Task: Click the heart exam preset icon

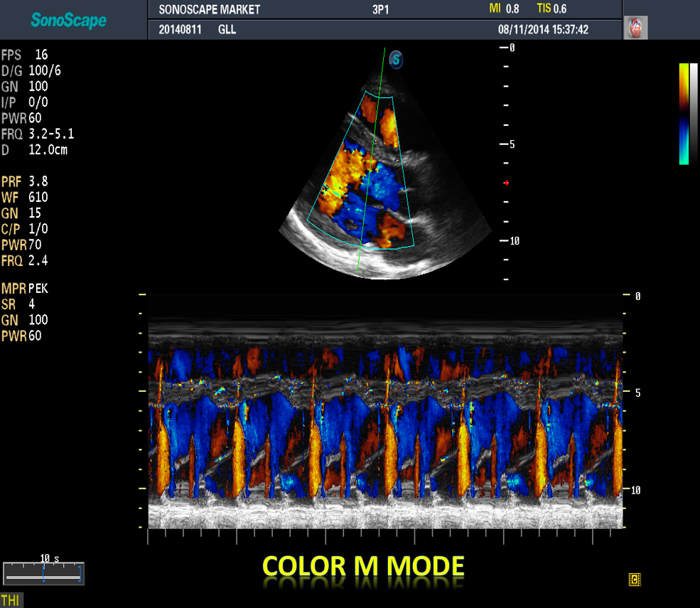Action: point(635,28)
